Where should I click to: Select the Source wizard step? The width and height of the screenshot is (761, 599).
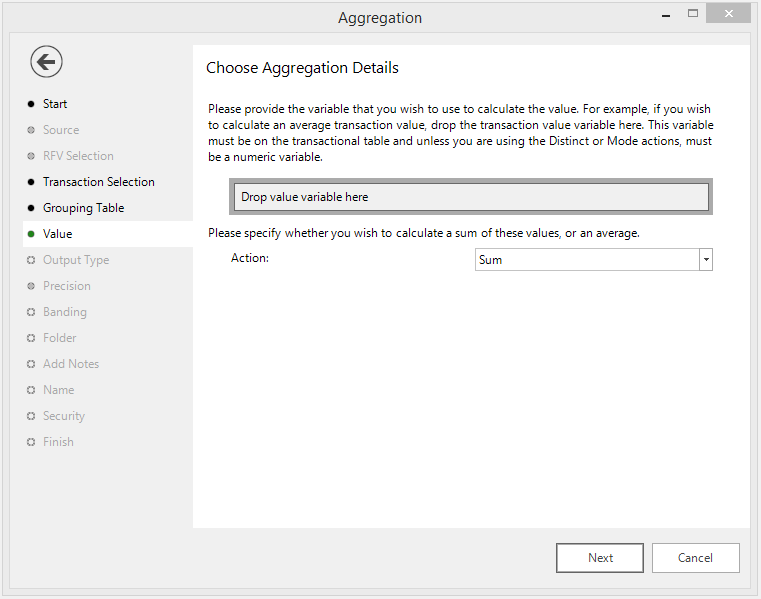tap(61, 130)
